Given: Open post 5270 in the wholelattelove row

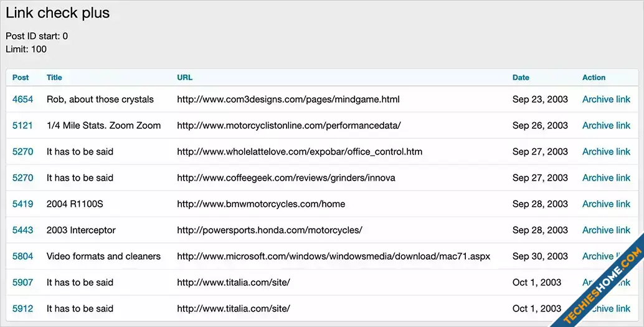Looking at the screenshot, I should tap(22, 151).
